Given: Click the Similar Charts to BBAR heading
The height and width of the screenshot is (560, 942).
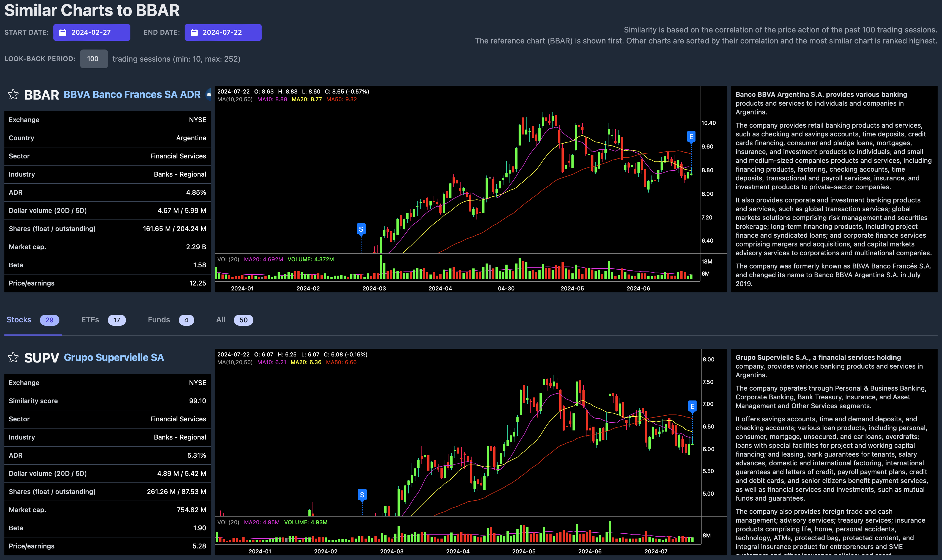Looking at the screenshot, I should click(x=92, y=10).
